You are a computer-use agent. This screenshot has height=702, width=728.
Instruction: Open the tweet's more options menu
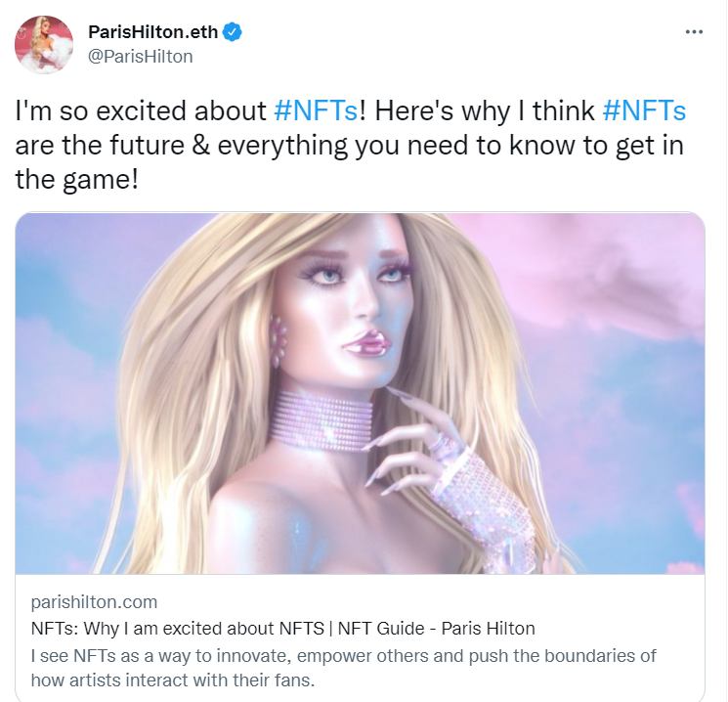click(x=694, y=31)
